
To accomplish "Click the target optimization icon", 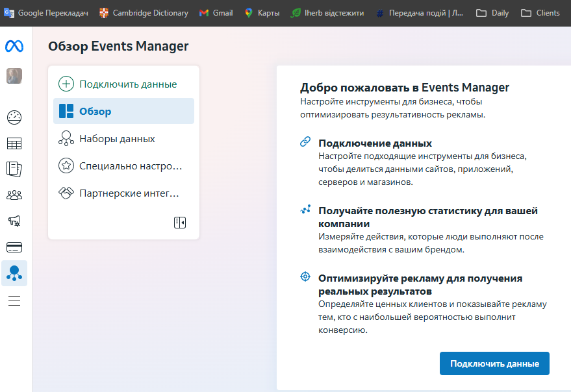I will coord(305,276).
